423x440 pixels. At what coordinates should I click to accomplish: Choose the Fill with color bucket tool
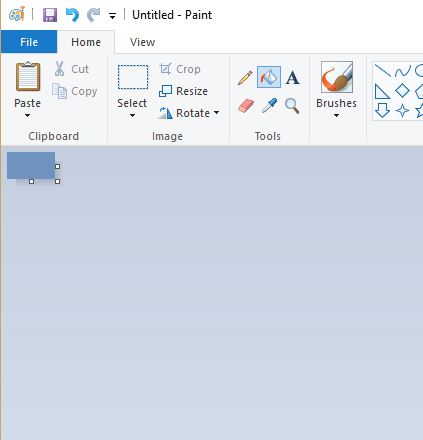tap(269, 77)
